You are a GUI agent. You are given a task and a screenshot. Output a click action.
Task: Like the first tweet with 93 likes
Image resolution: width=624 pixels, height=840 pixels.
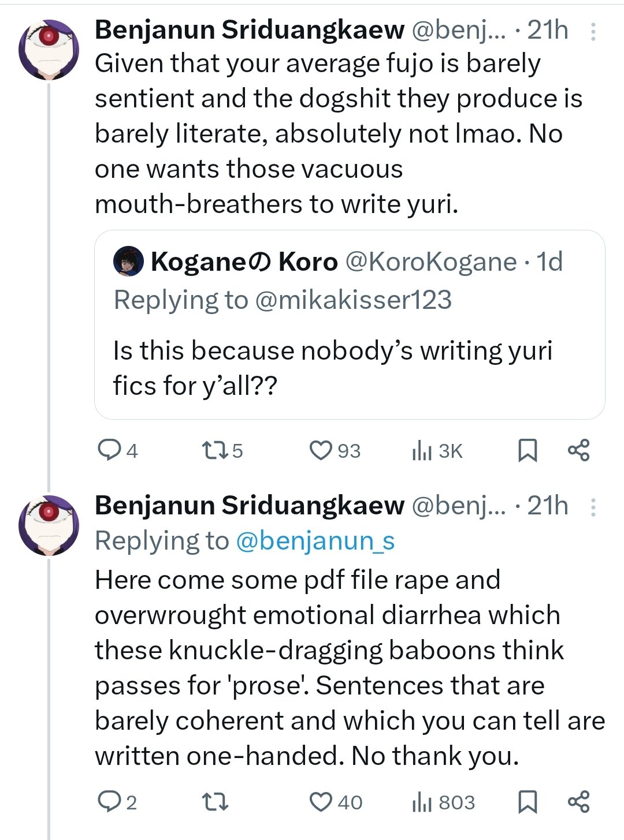point(321,450)
